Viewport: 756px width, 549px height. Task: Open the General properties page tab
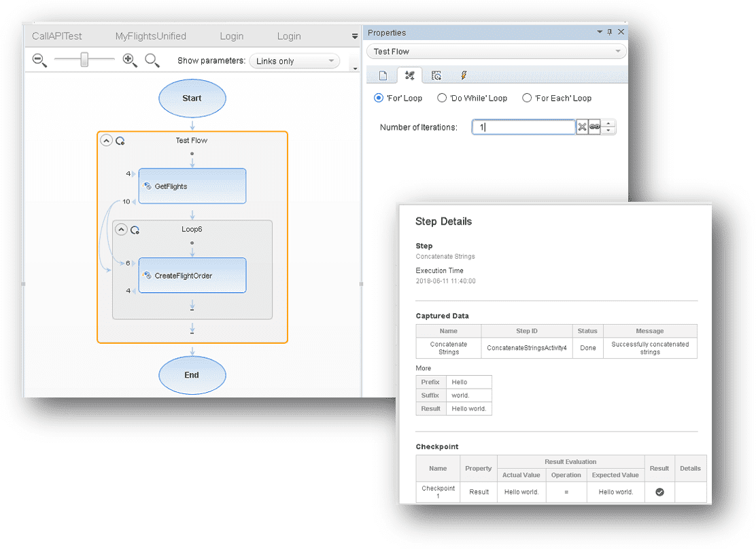383,75
